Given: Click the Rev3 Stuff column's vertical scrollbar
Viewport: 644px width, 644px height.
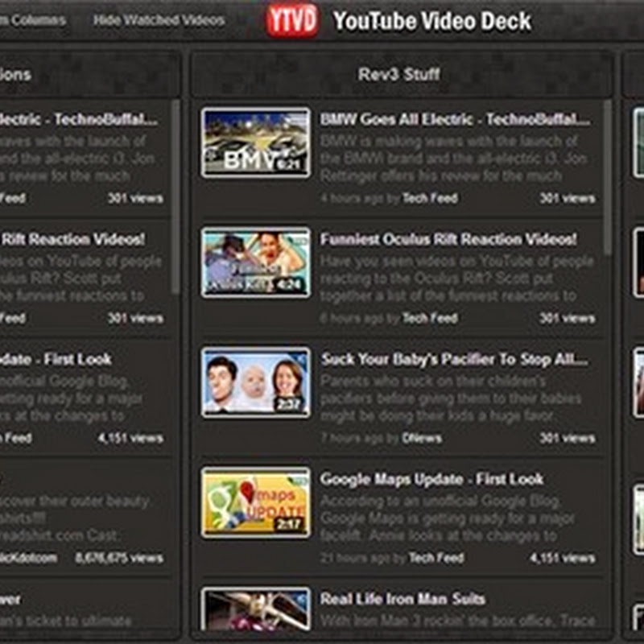Looking at the screenshot, I should [x=608, y=176].
